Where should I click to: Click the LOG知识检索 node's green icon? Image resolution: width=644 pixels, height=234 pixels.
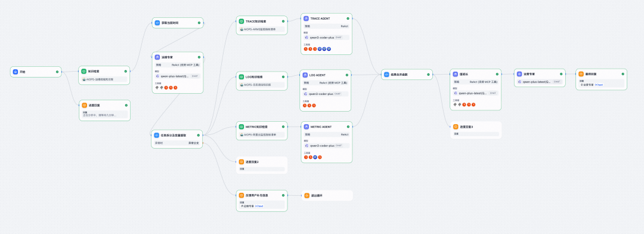(x=241, y=77)
